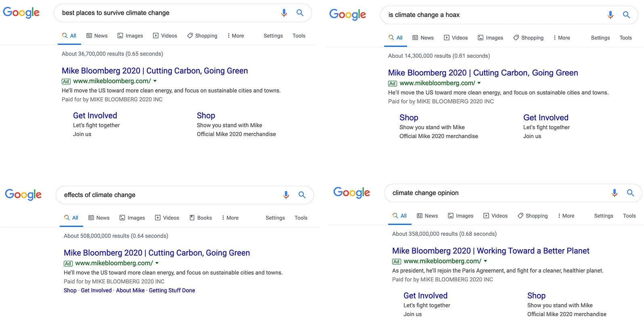644x323 pixels.
Task: Open Shopping tab in 'climate change opinion' results
Action: click(533, 216)
